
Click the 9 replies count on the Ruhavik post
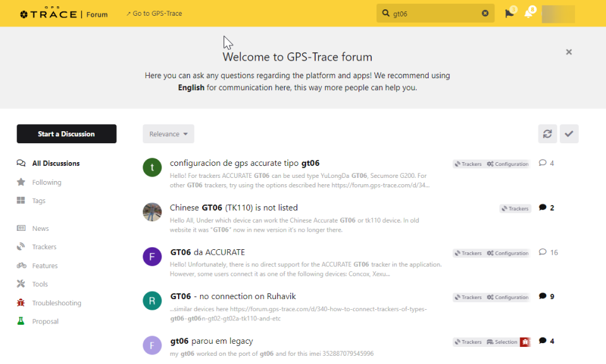(x=547, y=296)
